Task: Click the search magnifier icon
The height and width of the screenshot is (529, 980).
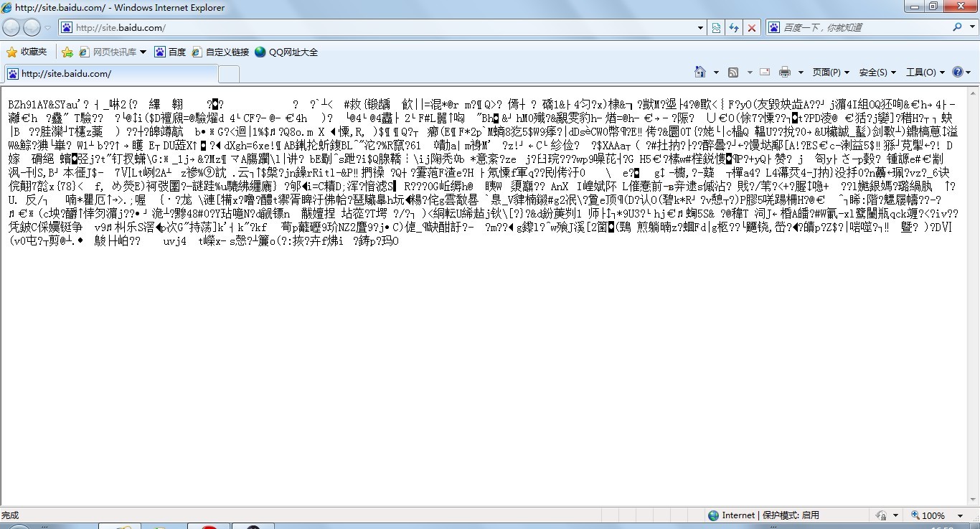Action: pos(958,27)
